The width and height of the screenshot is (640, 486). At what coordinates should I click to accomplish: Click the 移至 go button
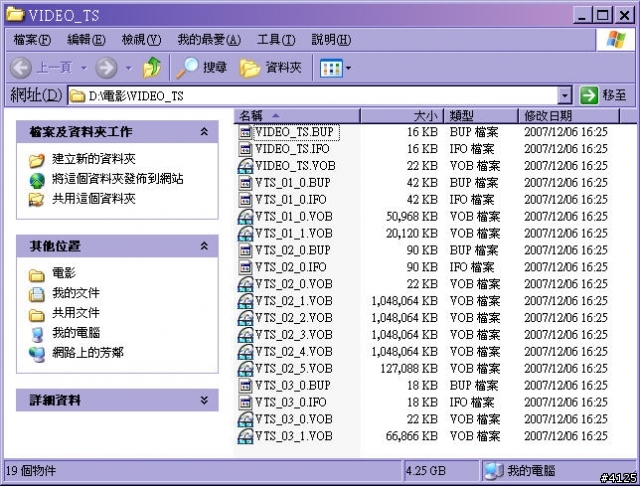click(603, 95)
